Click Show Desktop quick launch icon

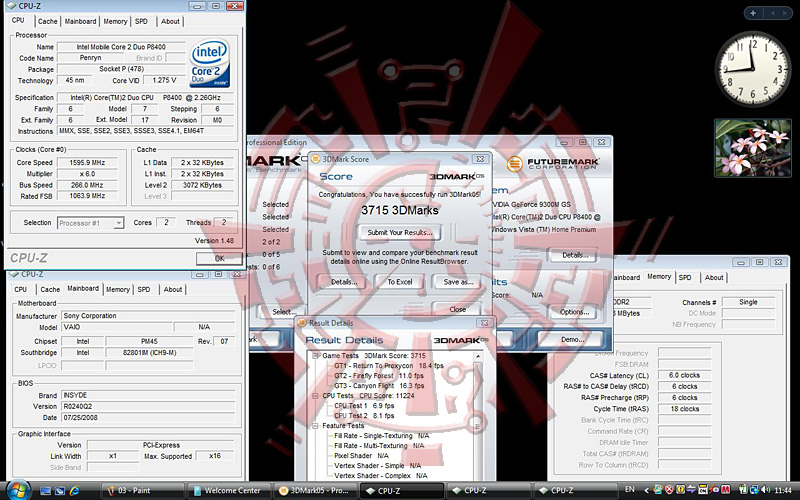45,491
